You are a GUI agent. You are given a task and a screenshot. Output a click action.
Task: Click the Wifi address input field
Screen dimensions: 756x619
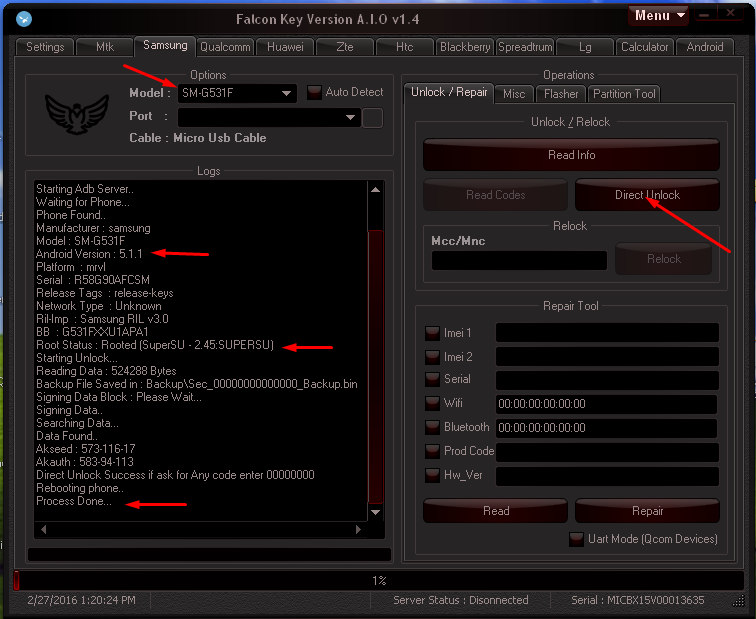click(606, 404)
